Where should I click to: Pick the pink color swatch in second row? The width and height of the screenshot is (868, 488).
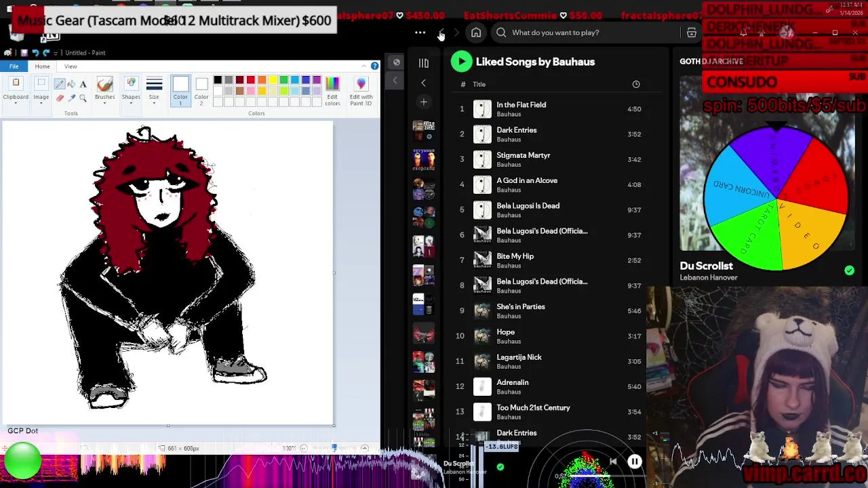click(251, 91)
